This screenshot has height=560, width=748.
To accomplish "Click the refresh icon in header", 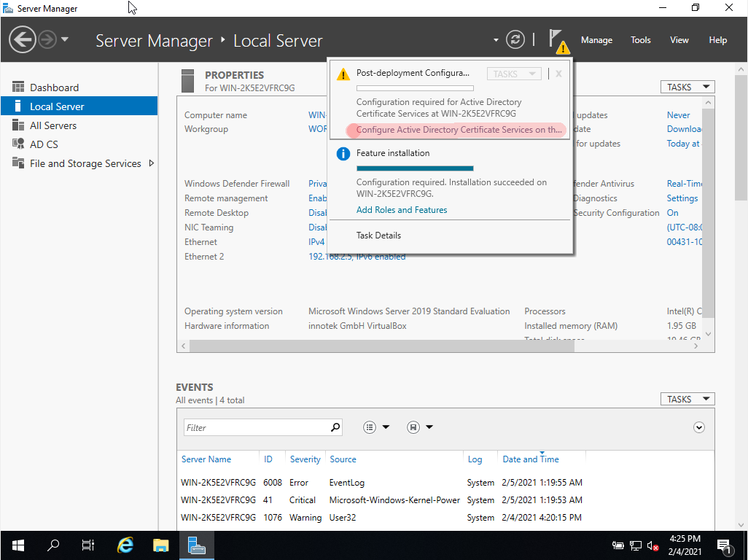I will [515, 39].
